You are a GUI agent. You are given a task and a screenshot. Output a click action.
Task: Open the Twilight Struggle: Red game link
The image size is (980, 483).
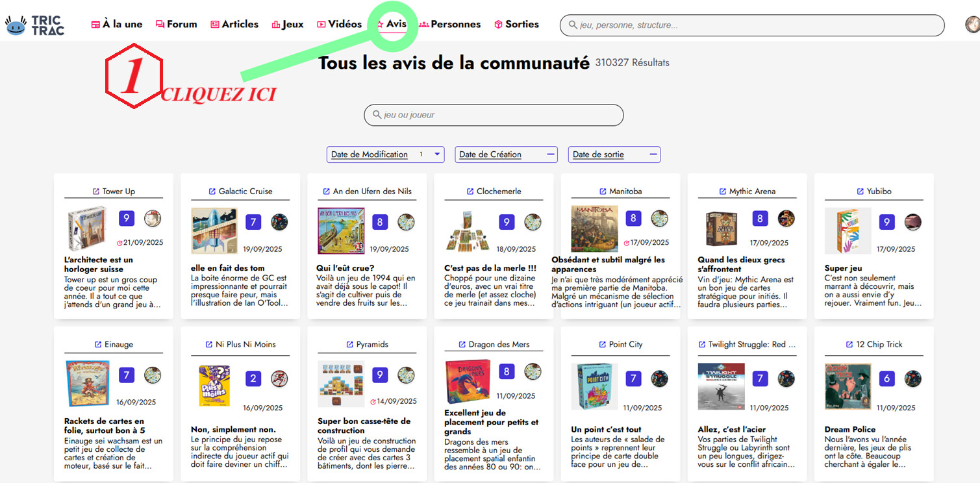(x=747, y=345)
